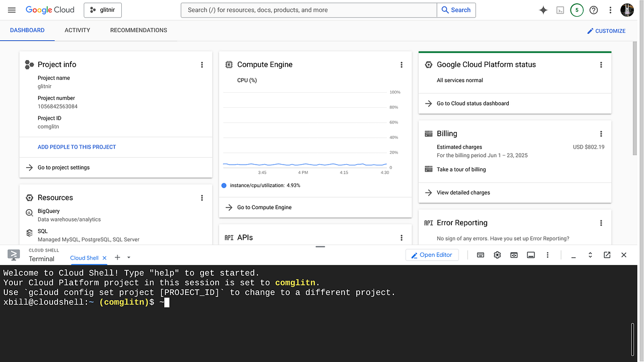This screenshot has width=644, height=362.
Task: Open the overflow menu on the Project info card
Action: tap(202, 64)
